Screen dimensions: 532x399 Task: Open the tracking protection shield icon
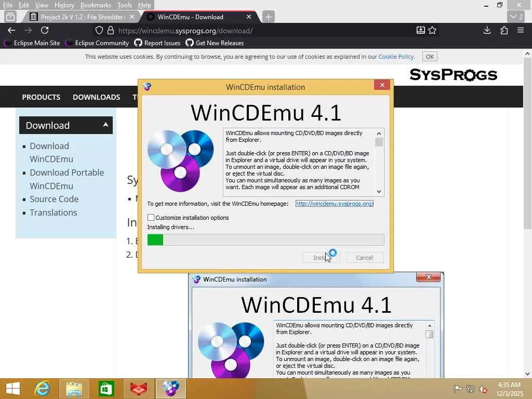(x=99, y=31)
